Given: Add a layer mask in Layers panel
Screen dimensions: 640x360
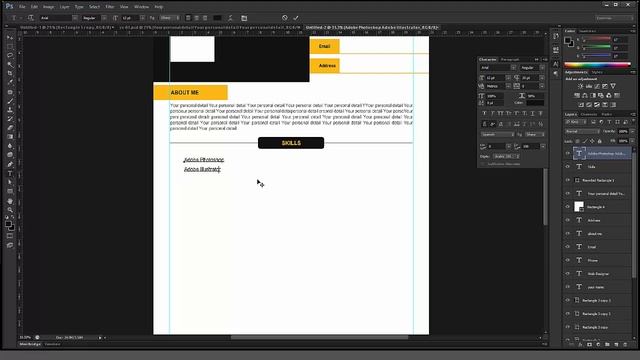Looking at the screenshot, I should [589, 345].
